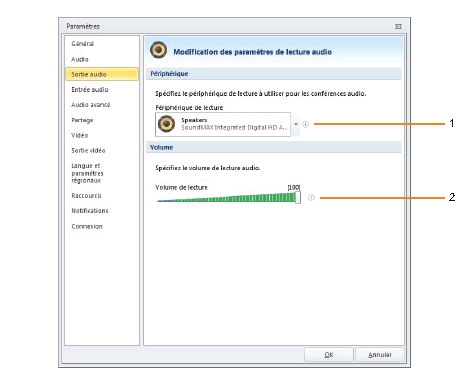The image size is (468, 385).
Task: Click the Périphérique section header
Action: pos(274,74)
